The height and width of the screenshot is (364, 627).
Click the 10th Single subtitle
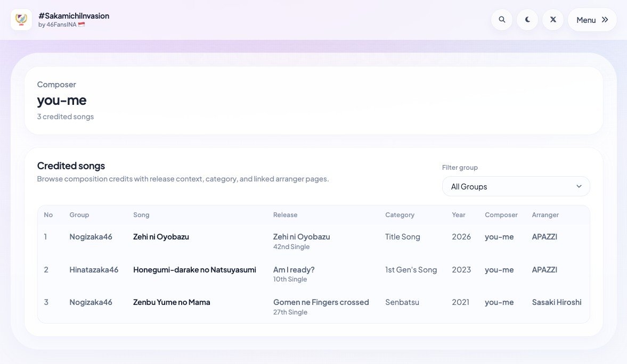coord(290,279)
